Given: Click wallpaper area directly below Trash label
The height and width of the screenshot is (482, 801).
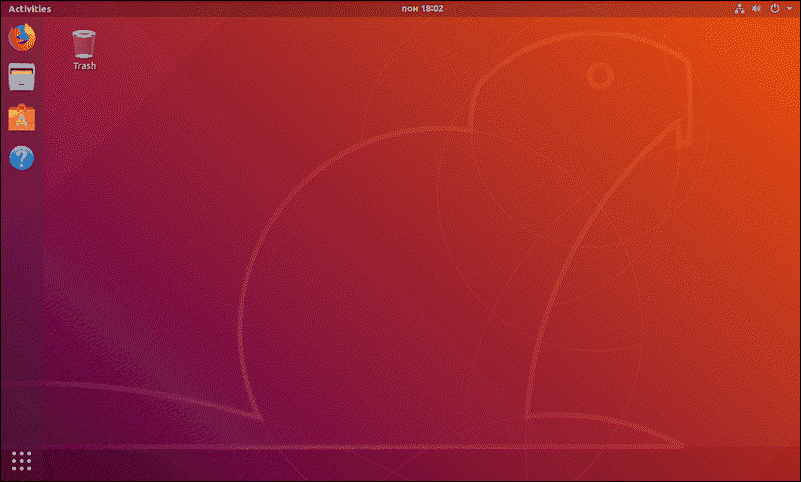Looking at the screenshot, I should click(x=84, y=110).
